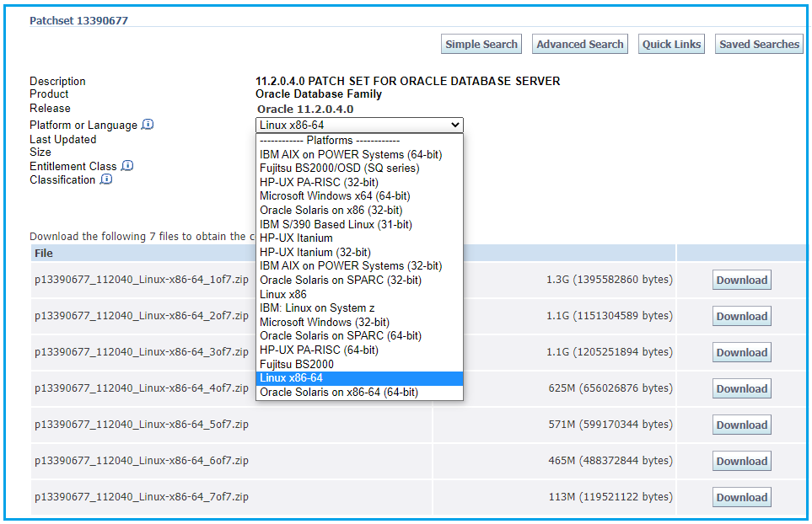Click the Oracle Database Family product value

pos(319,94)
